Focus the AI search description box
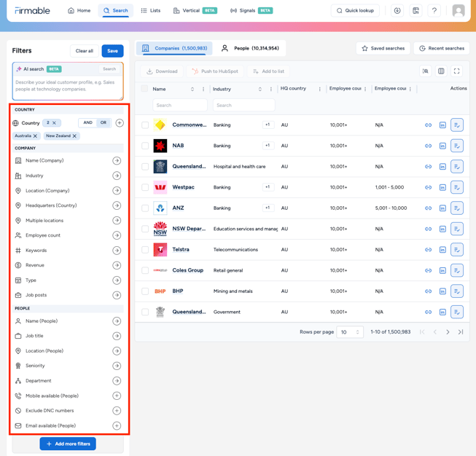The image size is (476, 456). 68,86
